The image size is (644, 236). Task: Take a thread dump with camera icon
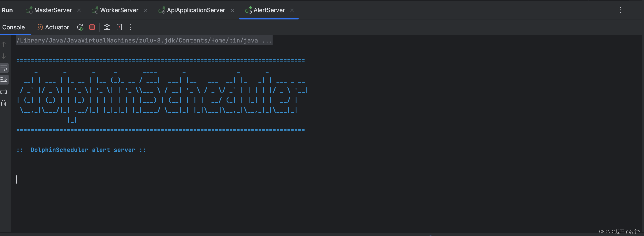(107, 27)
